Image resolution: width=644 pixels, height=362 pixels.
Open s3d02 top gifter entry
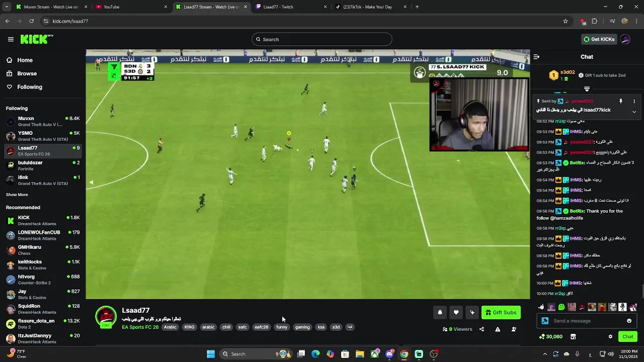[562, 75]
